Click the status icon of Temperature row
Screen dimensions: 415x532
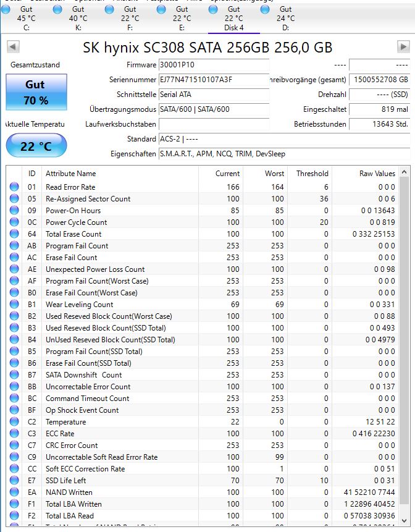(14, 422)
